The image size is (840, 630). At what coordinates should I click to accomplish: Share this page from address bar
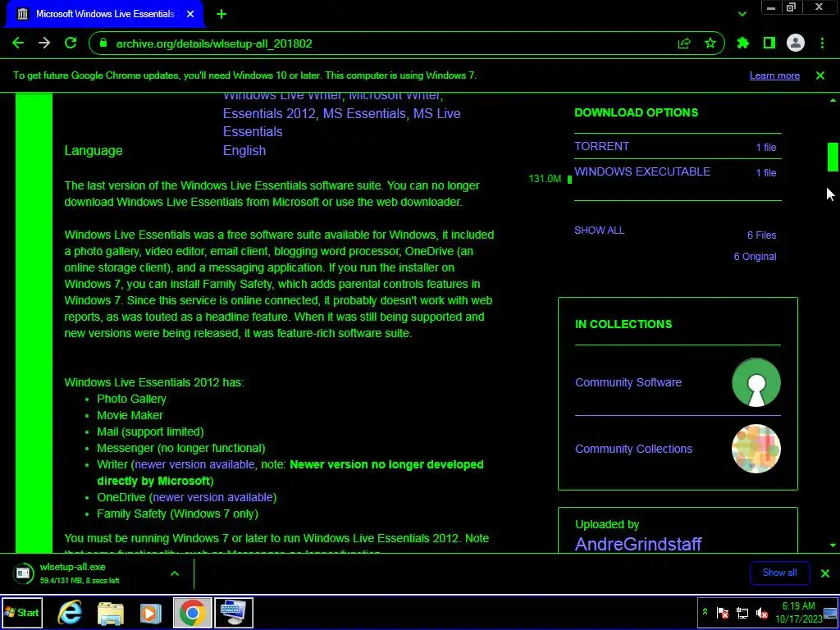(x=684, y=43)
